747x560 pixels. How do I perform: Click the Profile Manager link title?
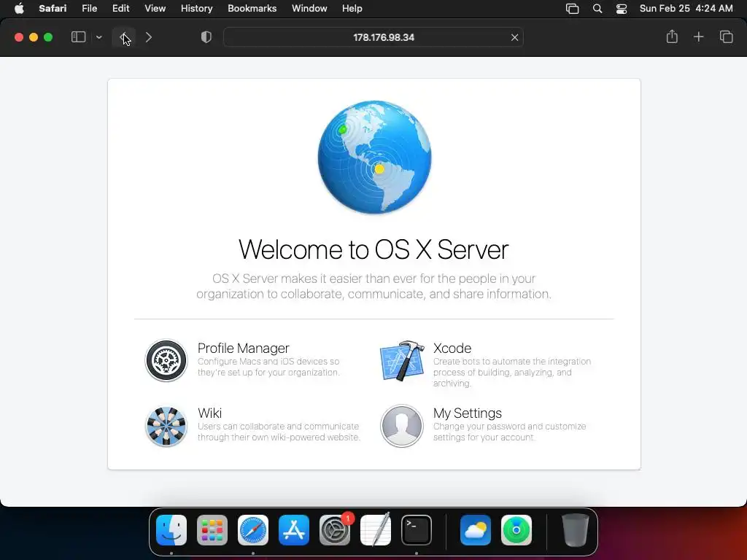[x=243, y=348]
